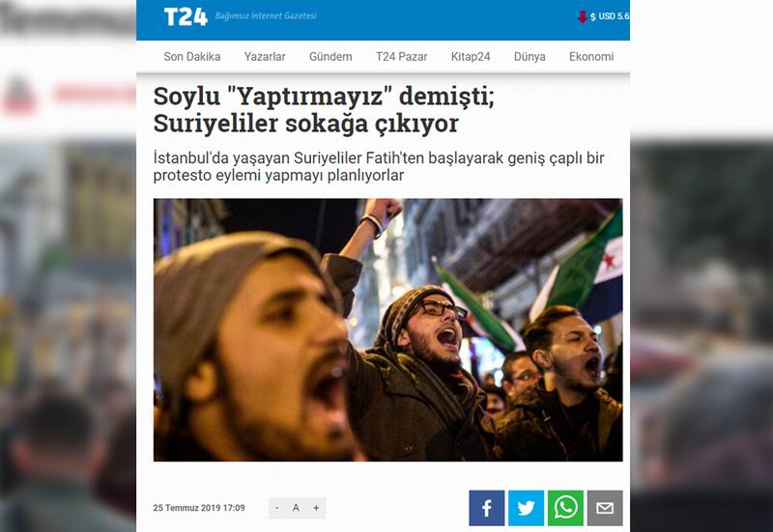The width and height of the screenshot is (773, 532).
Task: Open Kitap24 section
Action: click(x=471, y=57)
